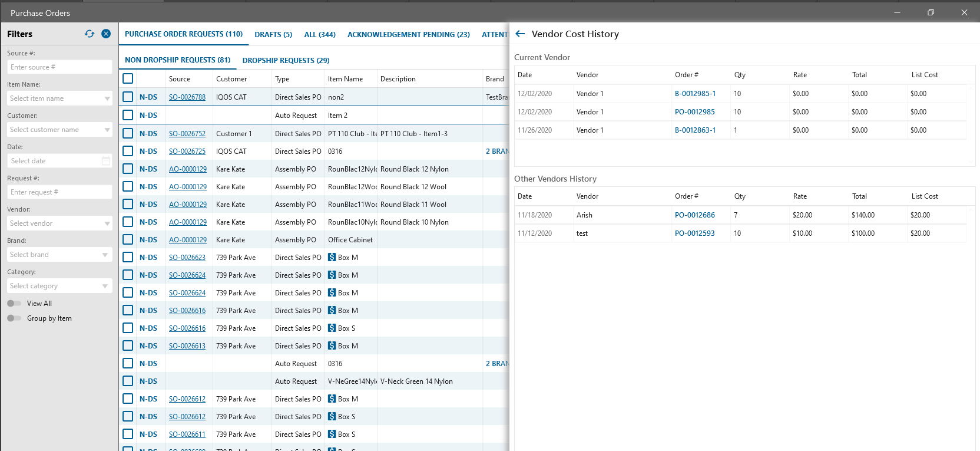Click the blue S icon on first Box M row

[332, 258]
